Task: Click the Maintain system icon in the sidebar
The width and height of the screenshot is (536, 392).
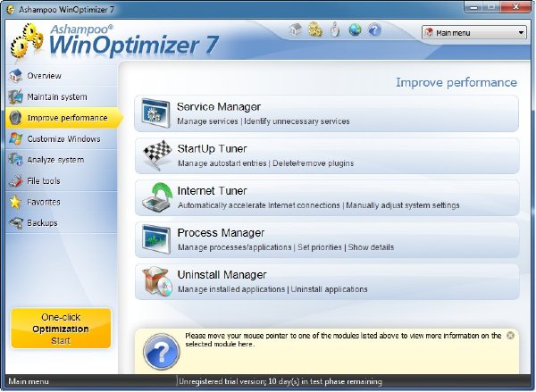Action: pyautogui.click(x=16, y=96)
